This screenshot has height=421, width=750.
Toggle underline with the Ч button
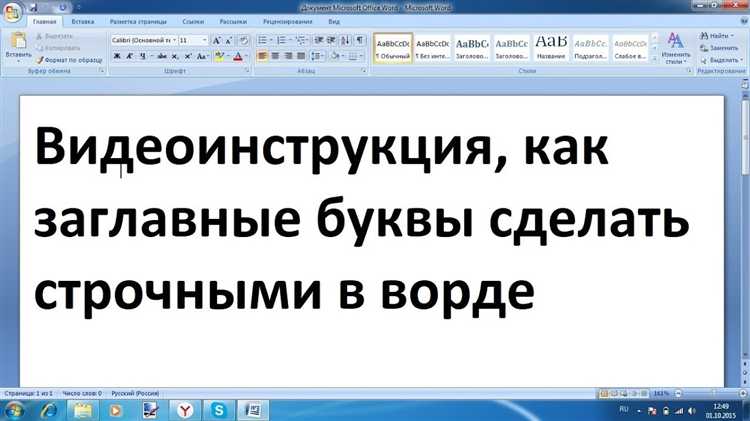(x=143, y=56)
